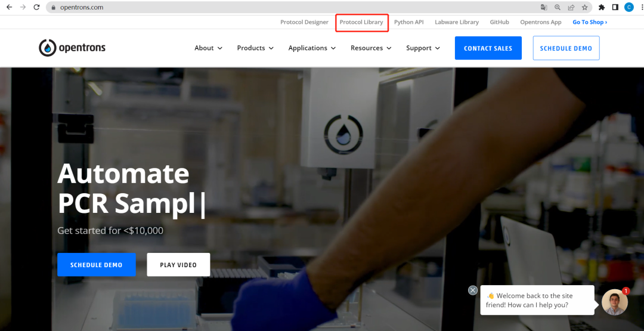The width and height of the screenshot is (644, 331).
Task: Toggle the browser side panel icon
Action: click(615, 7)
